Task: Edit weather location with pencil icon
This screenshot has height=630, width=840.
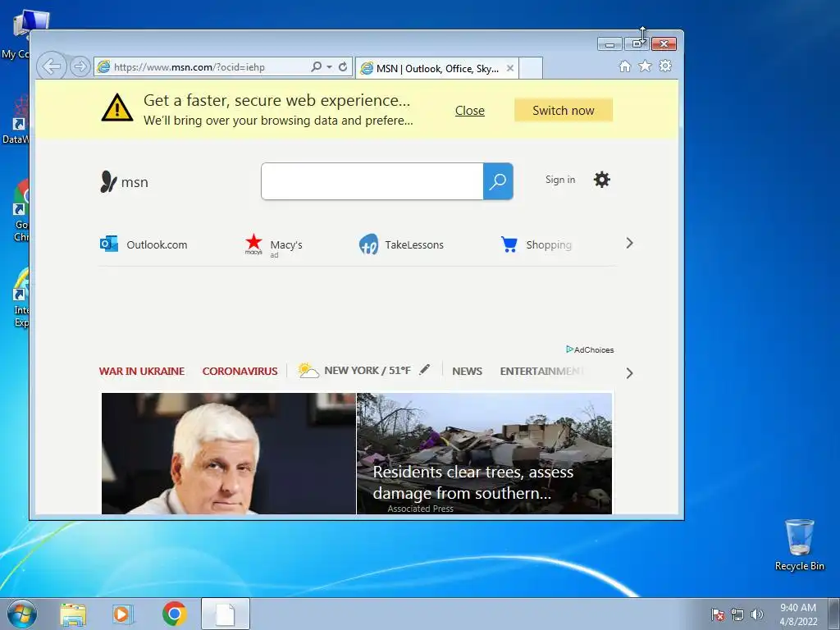Action: point(424,369)
